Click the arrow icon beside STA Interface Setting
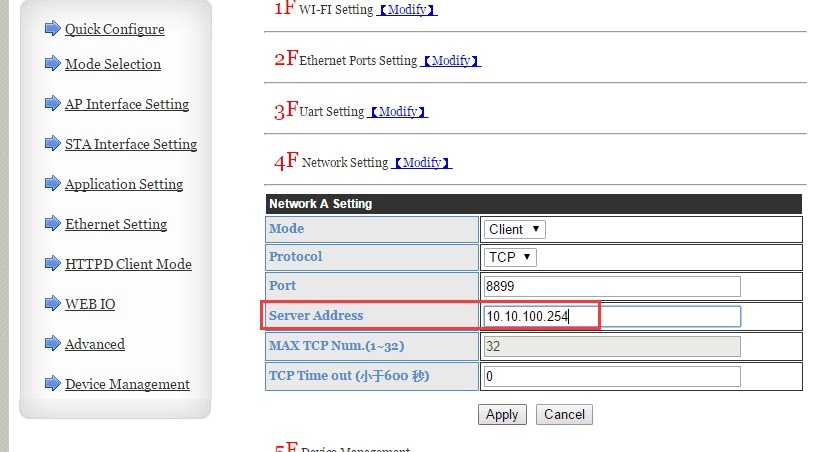This screenshot has width=825, height=452. [53, 143]
